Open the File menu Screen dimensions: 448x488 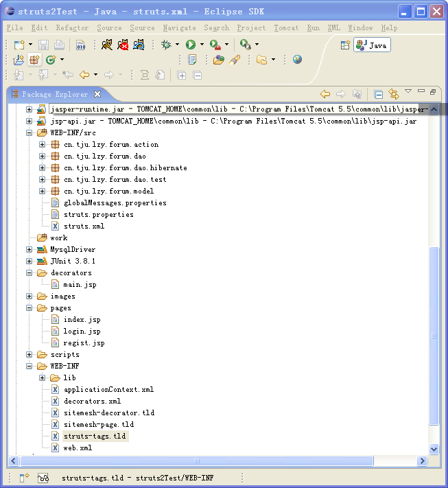coord(14,27)
